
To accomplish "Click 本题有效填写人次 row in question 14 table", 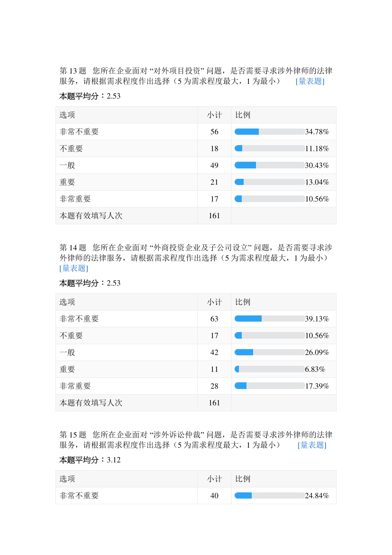I will (91, 403).
